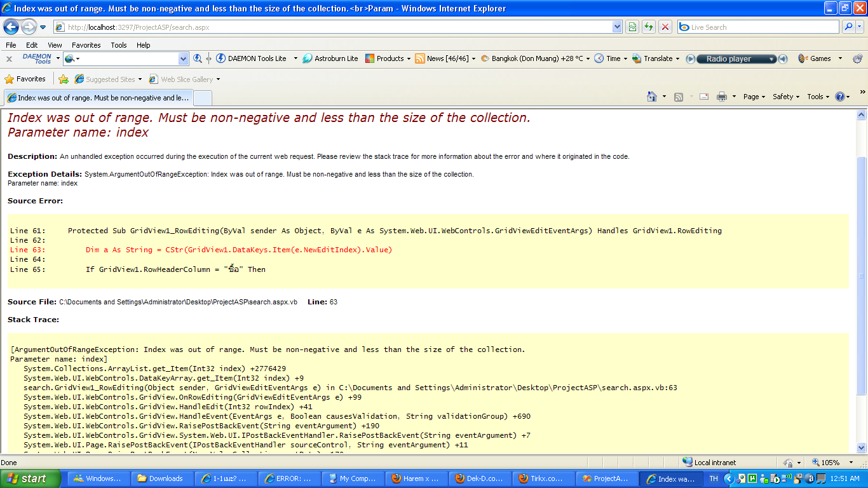This screenshot has width=868, height=488.
Task: Select the Index was out of range tab
Action: pyautogui.click(x=98, y=98)
